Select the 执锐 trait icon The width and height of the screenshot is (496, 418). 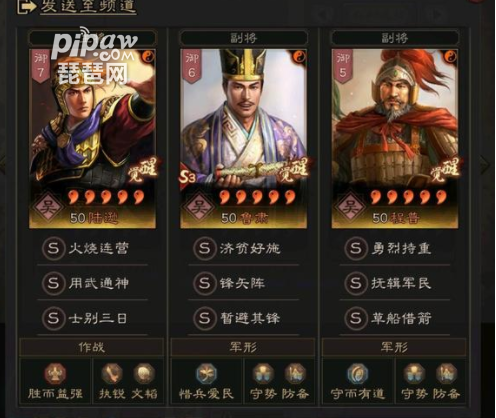112,374
